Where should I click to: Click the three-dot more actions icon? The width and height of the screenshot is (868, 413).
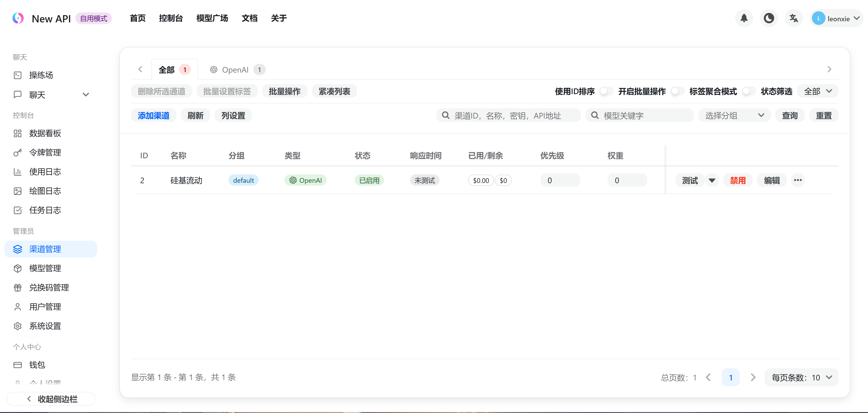click(x=797, y=180)
